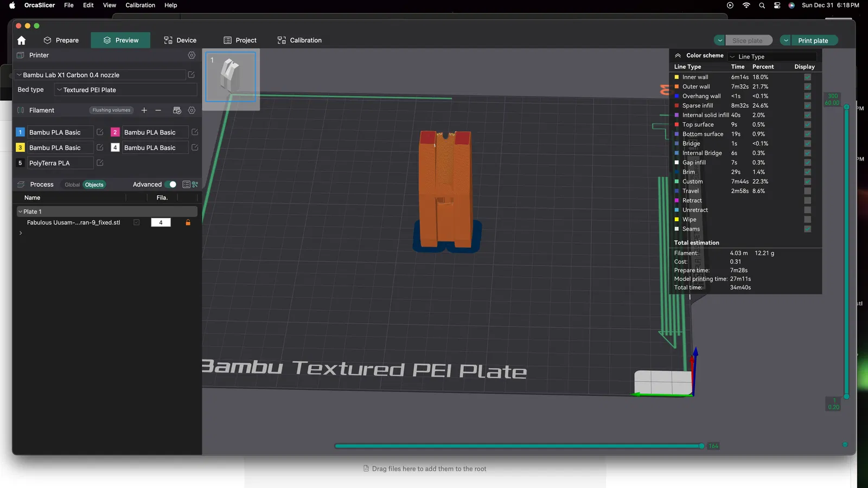Add a new filament with plus icon
868x488 pixels.
tap(144, 110)
